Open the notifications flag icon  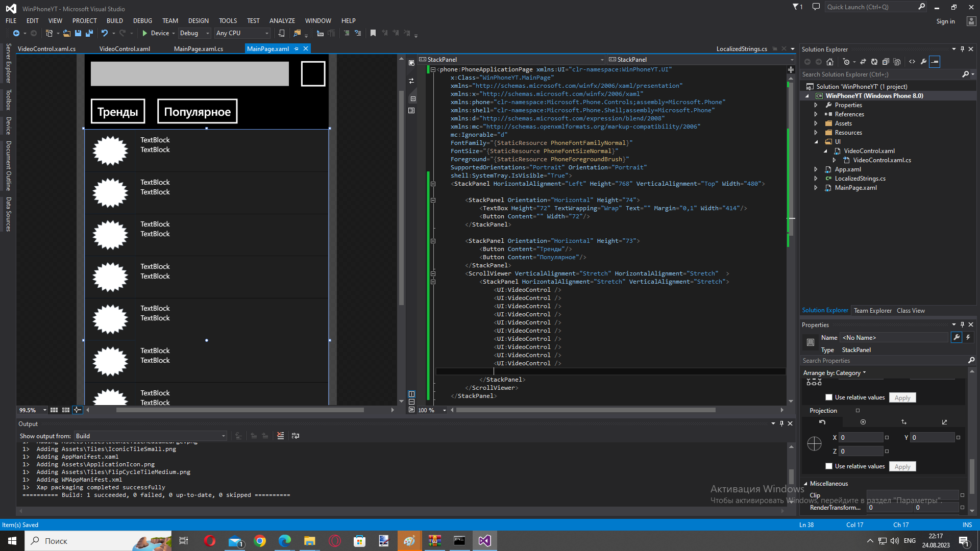point(797,7)
